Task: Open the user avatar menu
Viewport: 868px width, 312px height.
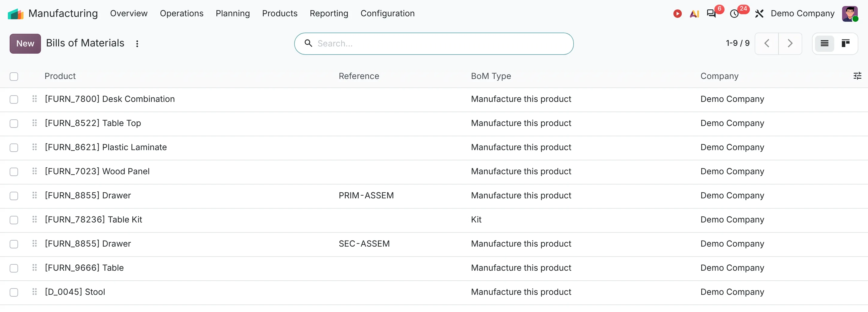Action: click(850, 14)
